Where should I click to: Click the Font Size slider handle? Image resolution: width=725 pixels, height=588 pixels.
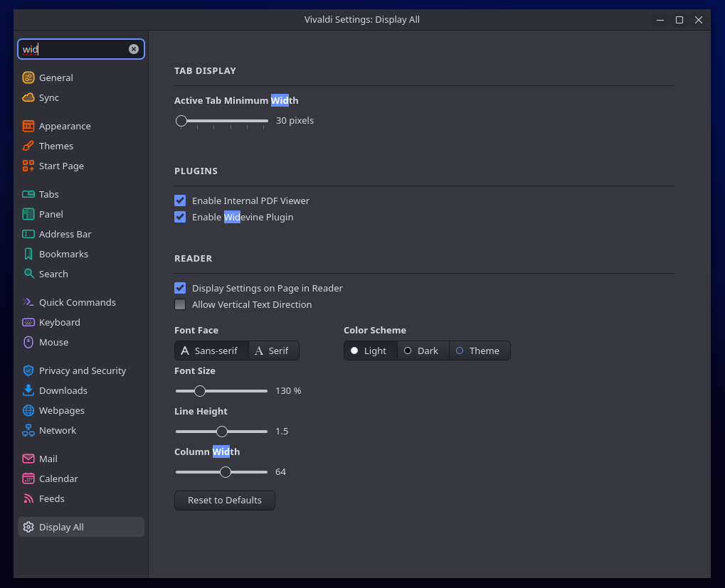point(200,391)
